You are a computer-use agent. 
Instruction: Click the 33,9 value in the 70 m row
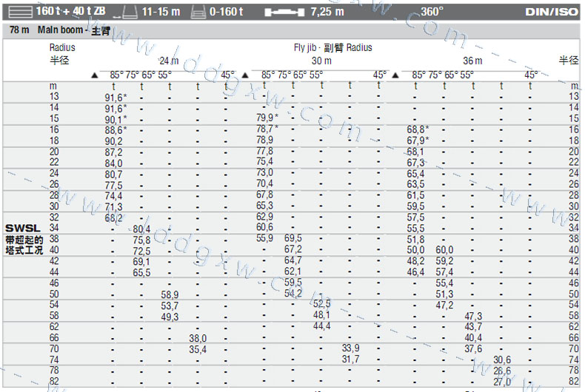[350, 348]
